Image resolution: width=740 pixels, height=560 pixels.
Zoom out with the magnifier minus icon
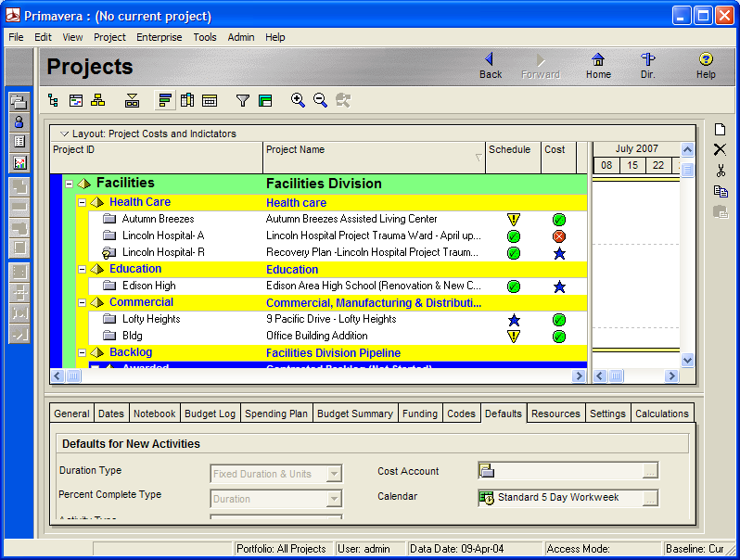(321, 100)
